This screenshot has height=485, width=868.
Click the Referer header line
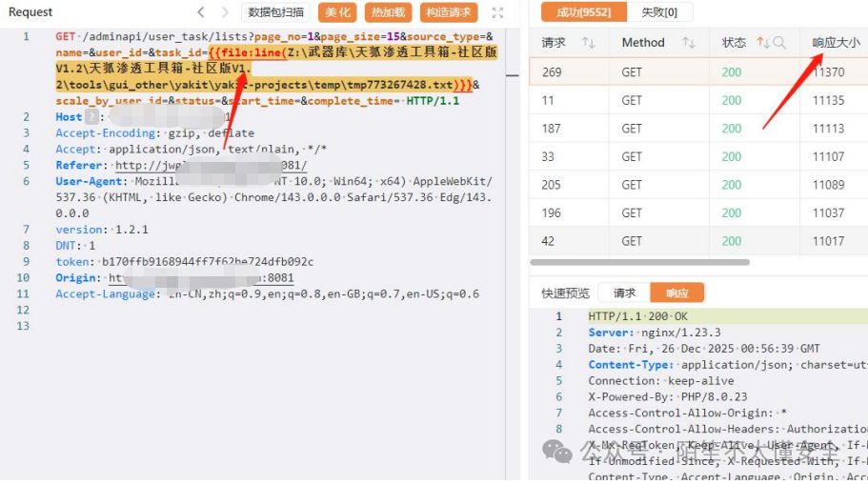181,165
